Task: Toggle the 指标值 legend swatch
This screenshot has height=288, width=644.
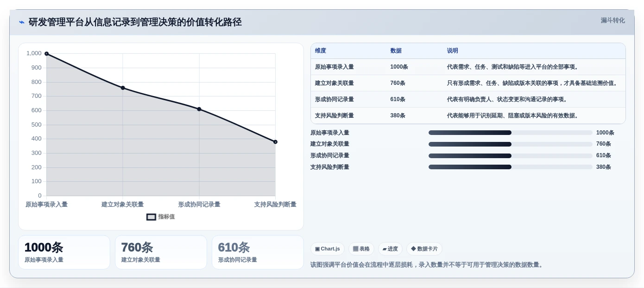Action: [x=151, y=217]
